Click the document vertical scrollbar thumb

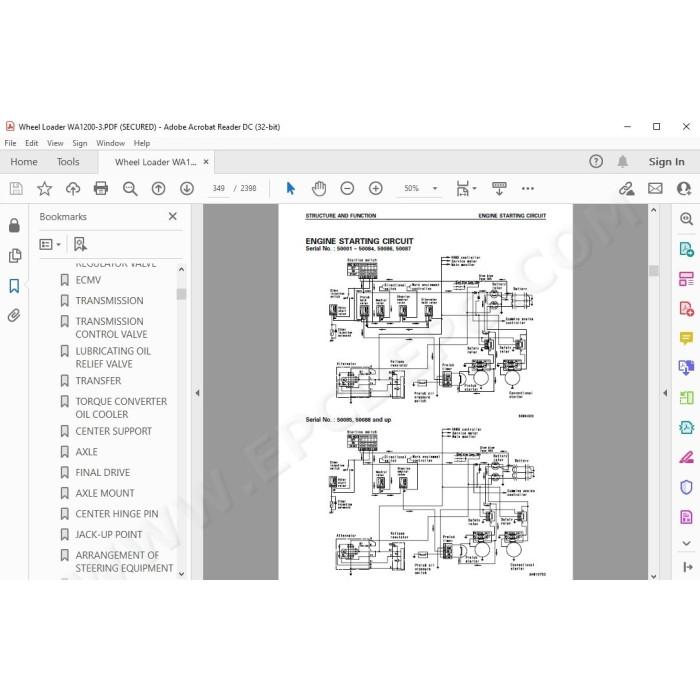coord(654,271)
